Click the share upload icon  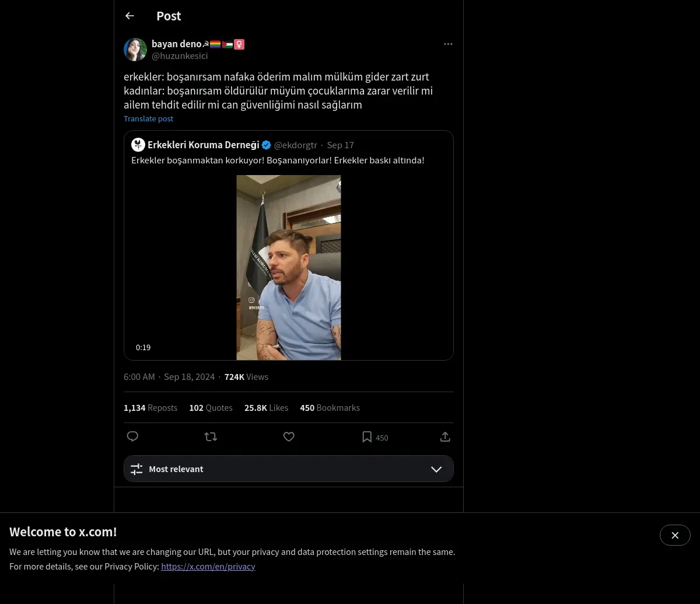tap(445, 437)
